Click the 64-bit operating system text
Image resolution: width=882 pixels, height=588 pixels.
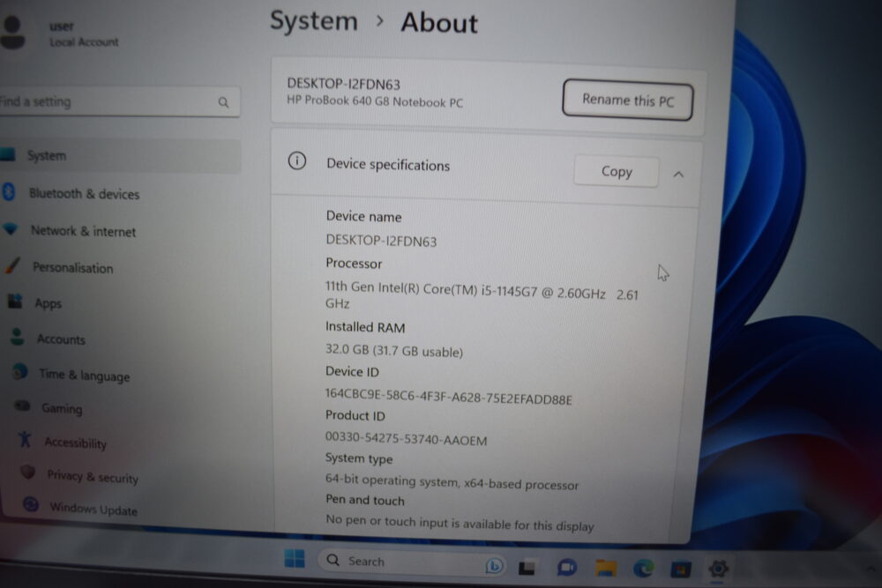tap(452, 482)
